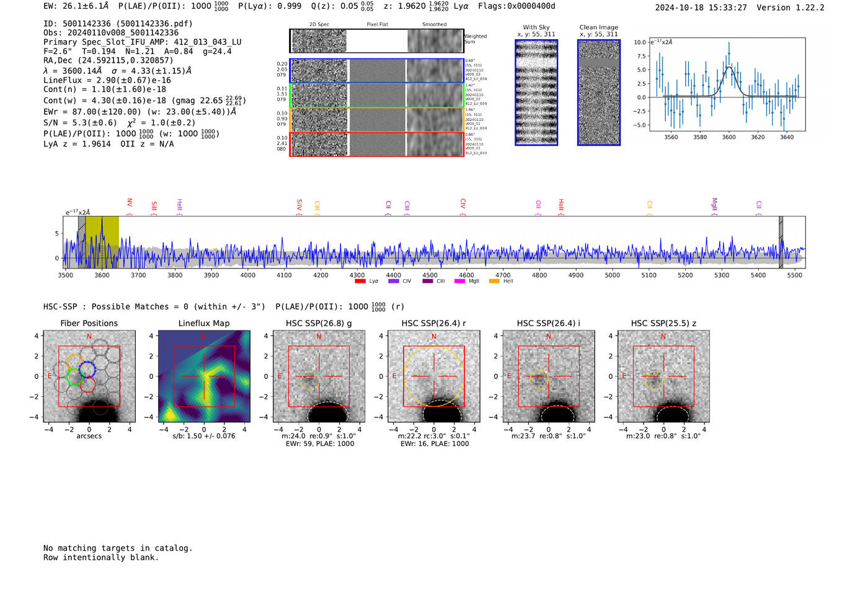Select the MgII magenta legend swatch
Image resolution: width=868 pixels, height=591 pixels.
(459, 282)
